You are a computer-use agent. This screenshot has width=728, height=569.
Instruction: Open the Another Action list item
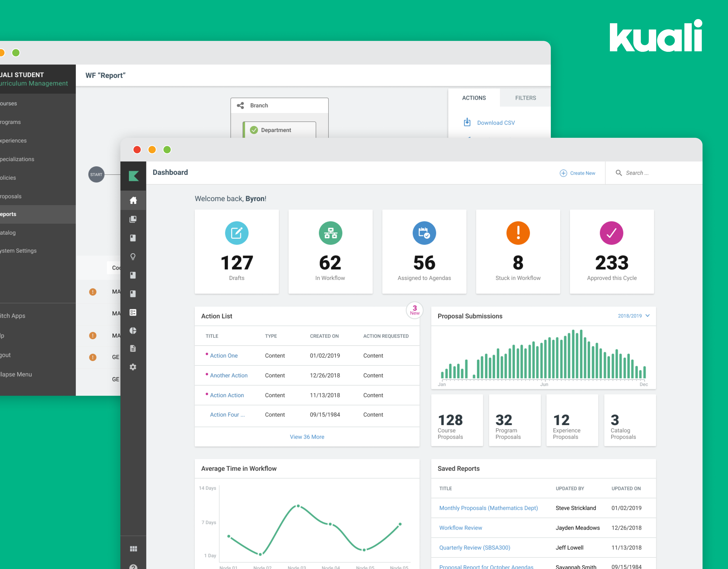228,375
